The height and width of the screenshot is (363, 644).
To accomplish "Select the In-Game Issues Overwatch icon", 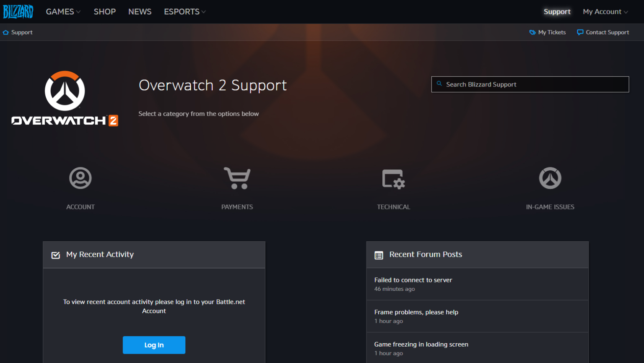I will pos(550,178).
